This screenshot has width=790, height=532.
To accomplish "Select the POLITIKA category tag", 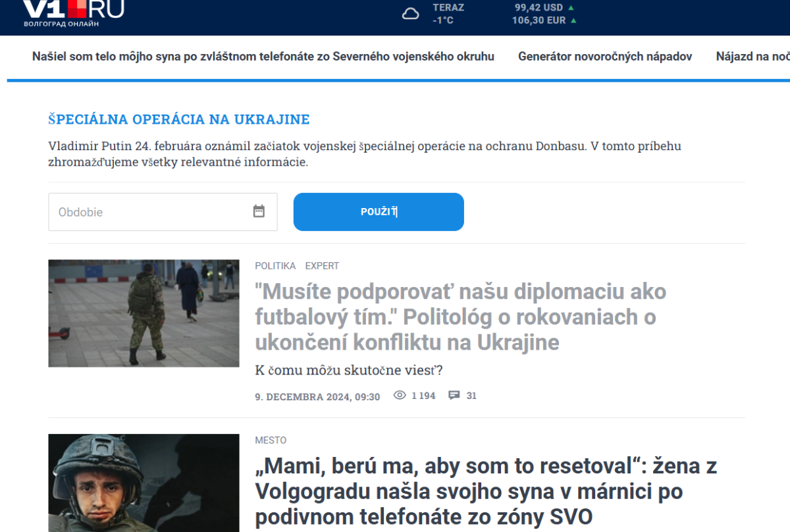I will click(275, 266).
